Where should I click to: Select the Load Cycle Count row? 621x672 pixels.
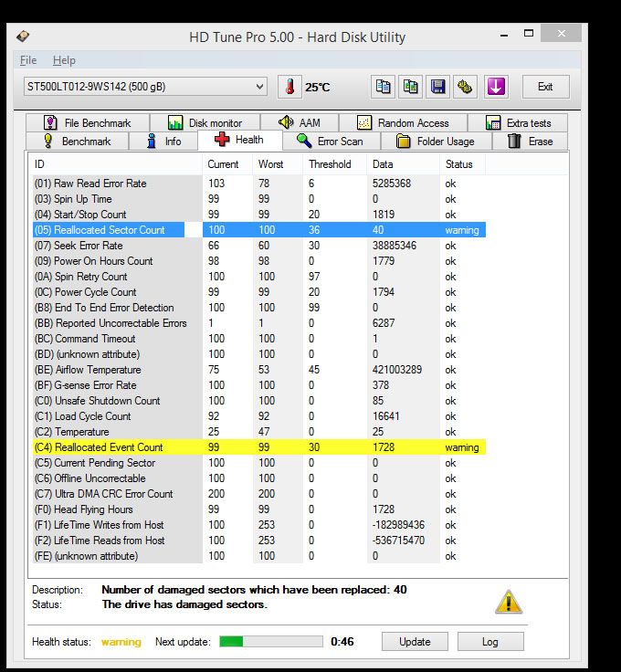tap(258, 416)
